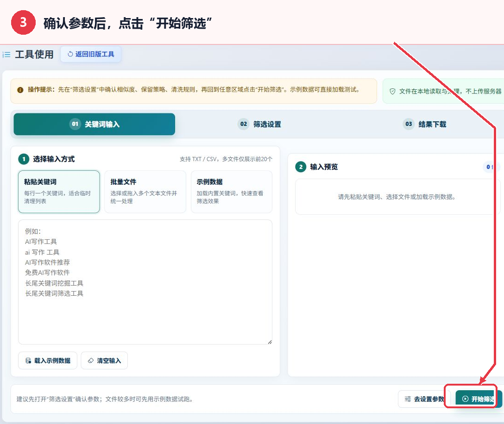
Task: Click the 选择输入方式 heading
Action: tap(54, 159)
